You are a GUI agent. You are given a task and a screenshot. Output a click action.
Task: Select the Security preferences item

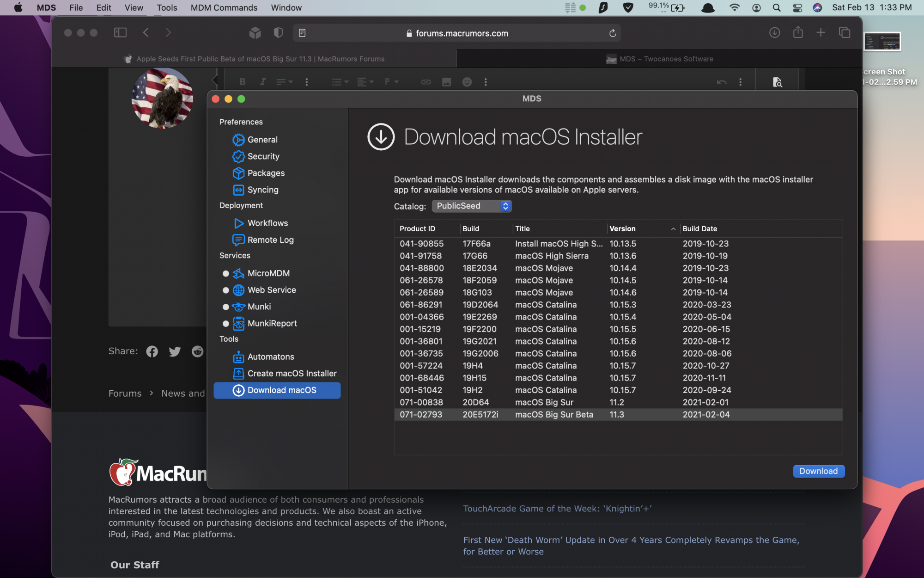(x=263, y=156)
